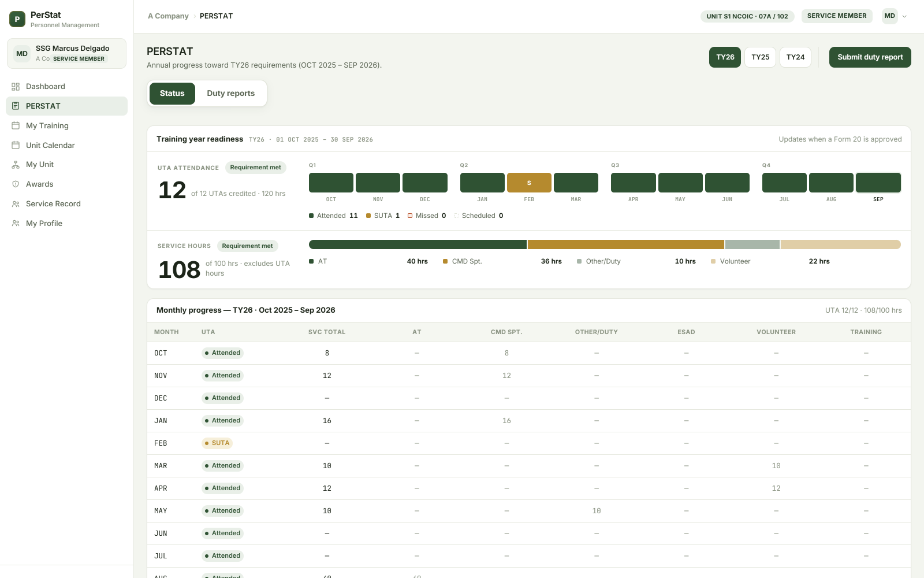
Task: Click the SVC TOTAL value 16 in JAN row
Action: tap(327, 421)
